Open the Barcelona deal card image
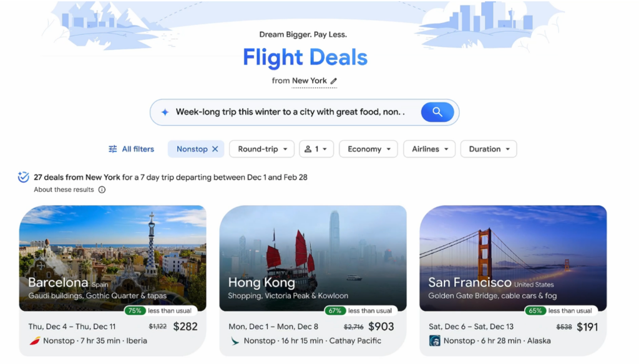 pyautogui.click(x=112, y=258)
